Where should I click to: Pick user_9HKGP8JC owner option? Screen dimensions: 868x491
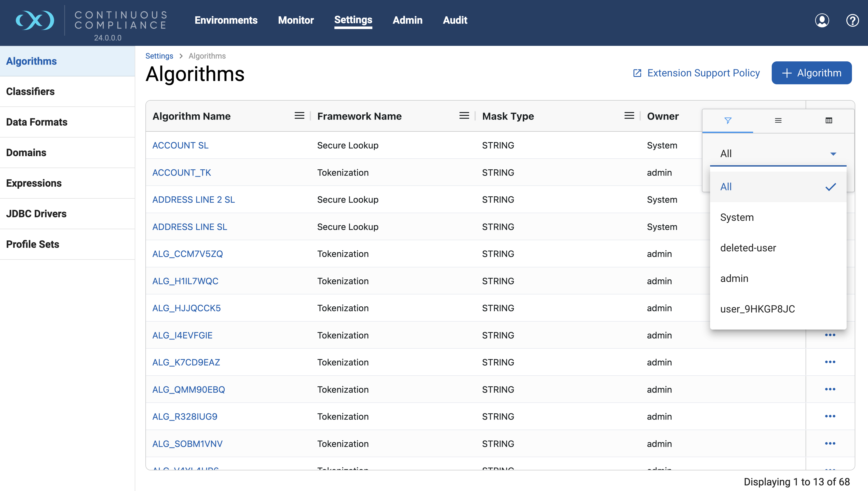pos(757,309)
